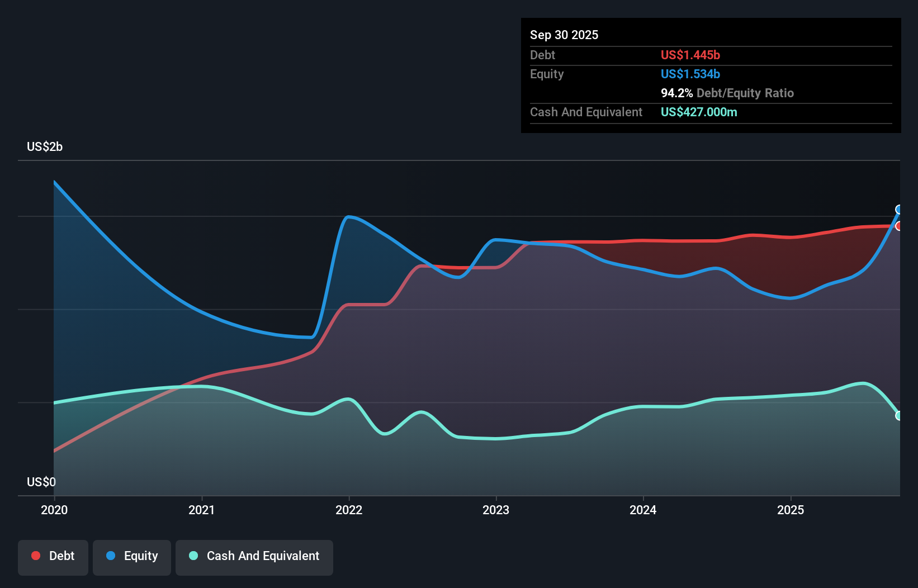Screen dimensions: 918x588
Task: Click the 2022 x-axis label
Action: (349, 510)
